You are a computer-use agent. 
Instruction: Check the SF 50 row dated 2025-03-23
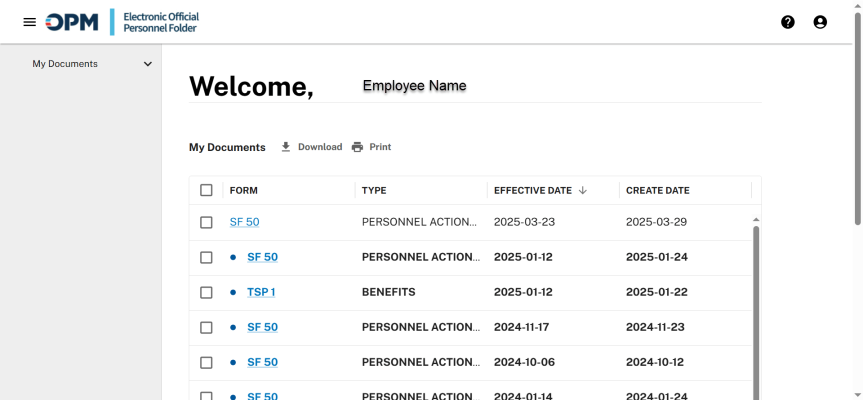point(206,222)
